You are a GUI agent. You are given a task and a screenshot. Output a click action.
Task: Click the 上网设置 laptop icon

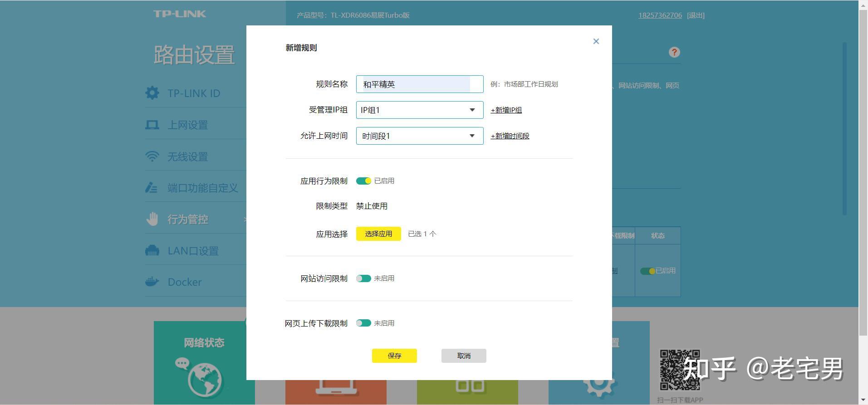tap(152, 125)
